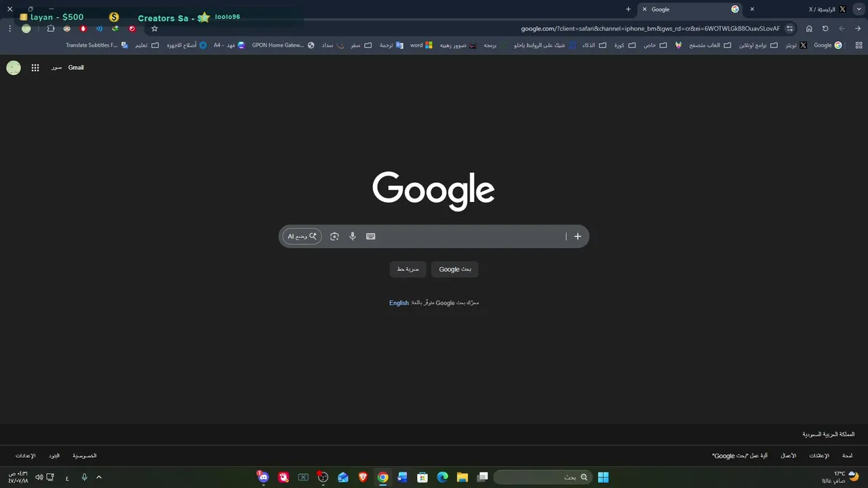Expand the سفر bookmarks folder

361,45
